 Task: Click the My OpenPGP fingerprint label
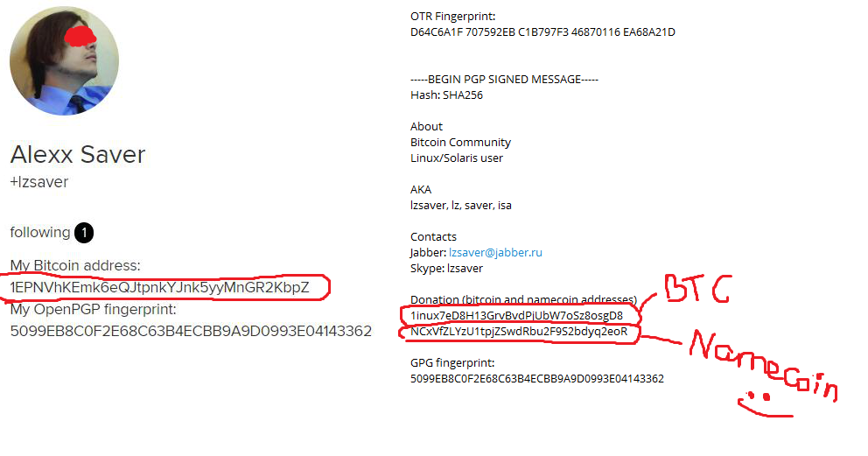[x=93, y=309]
